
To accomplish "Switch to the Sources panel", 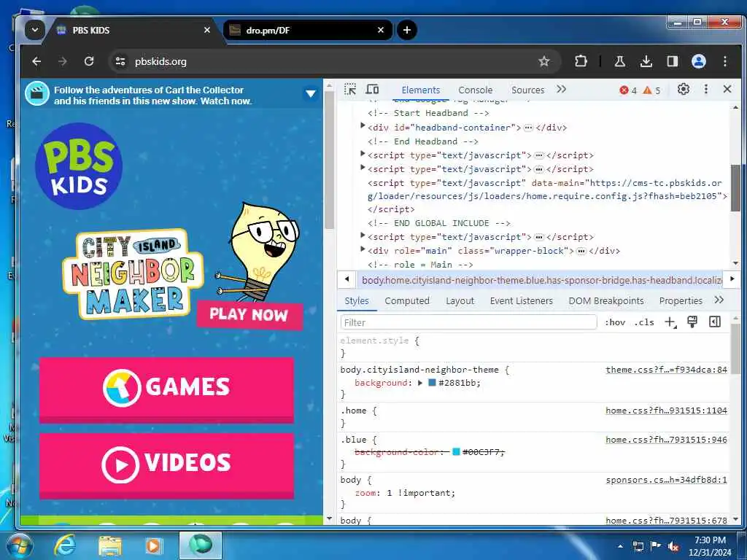I will tap(527, 90).
